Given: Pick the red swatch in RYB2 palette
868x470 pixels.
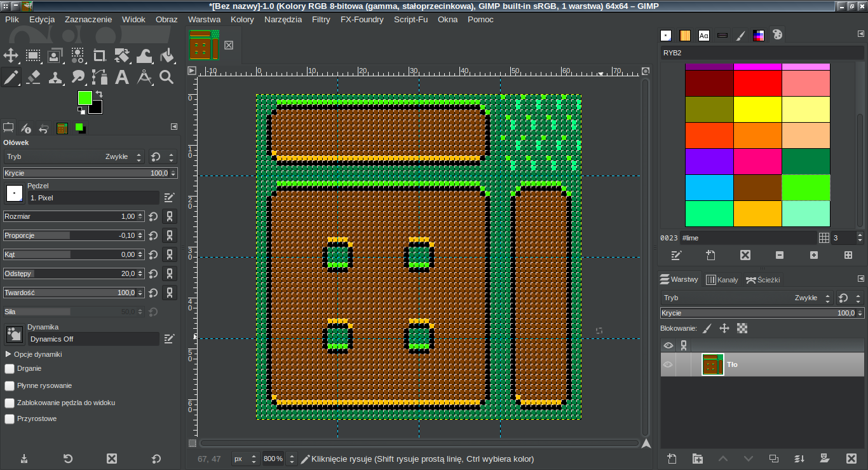Looking at the screenshot, I should click(x=757, y=83).
